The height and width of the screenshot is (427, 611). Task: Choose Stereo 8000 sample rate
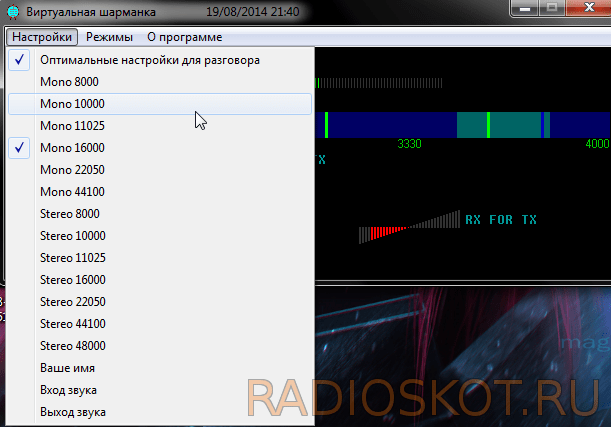[x=160, y=214]
